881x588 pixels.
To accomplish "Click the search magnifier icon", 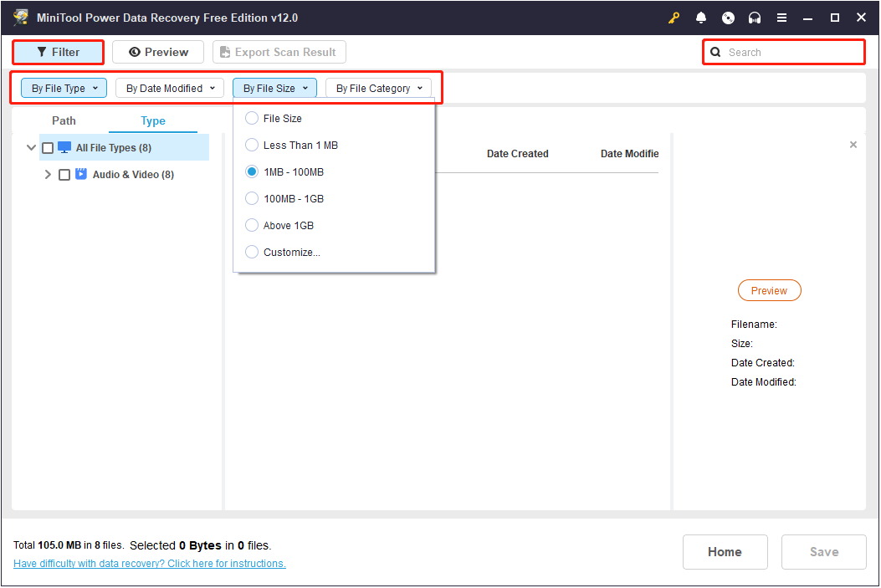I will click(715, 52).
